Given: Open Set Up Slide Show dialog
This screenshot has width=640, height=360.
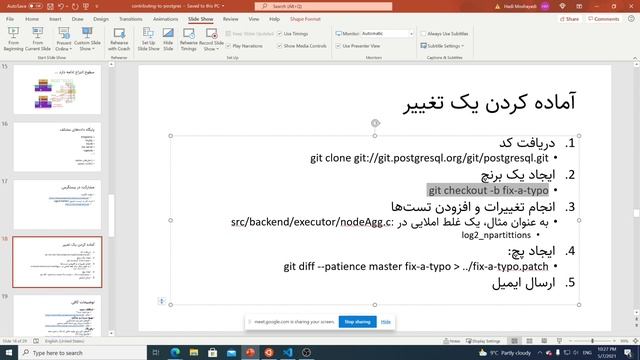Looking at the screenshot, I should pos(148,39).
